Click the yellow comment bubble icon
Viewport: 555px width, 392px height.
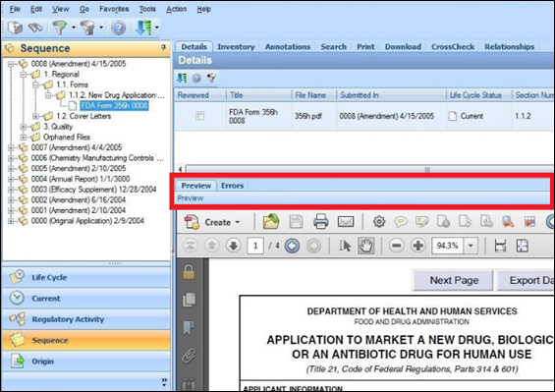tap(401, 222)
